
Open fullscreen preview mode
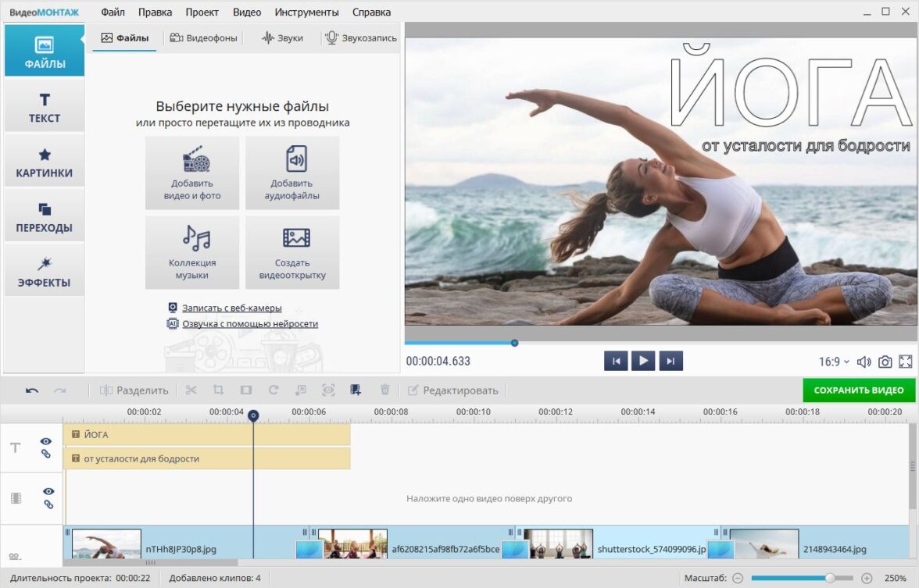click(x=906, y=362)
